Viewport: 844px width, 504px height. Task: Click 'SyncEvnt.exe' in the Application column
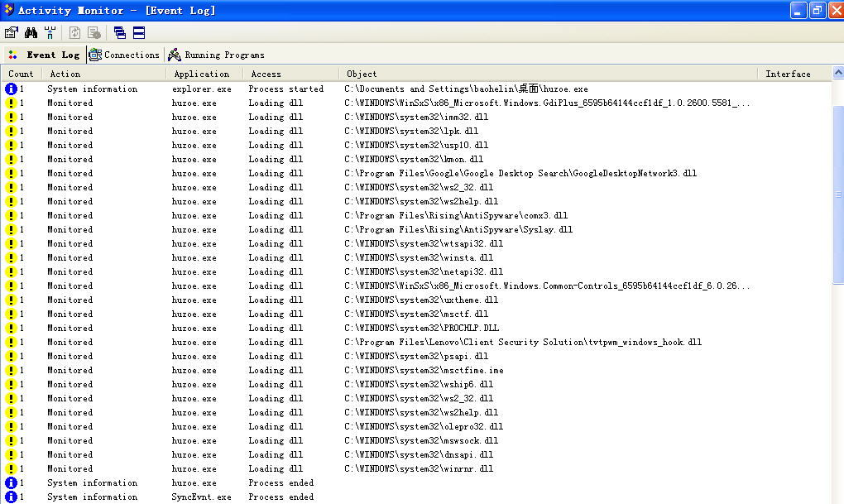(x=202, y=497)
